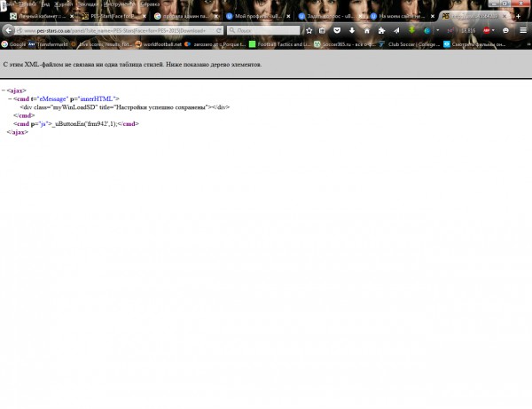
Task: Open Football Tactics and L... bookmark
Action: 280,44
